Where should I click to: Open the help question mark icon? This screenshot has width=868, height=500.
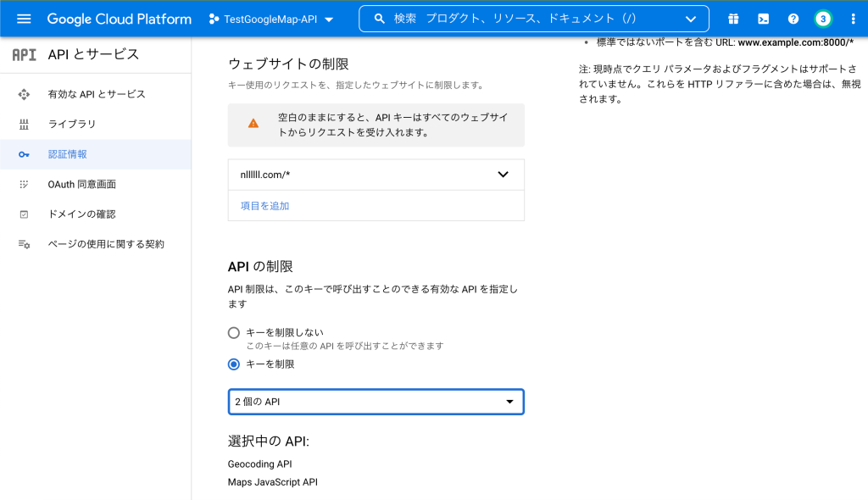[793, 19]
